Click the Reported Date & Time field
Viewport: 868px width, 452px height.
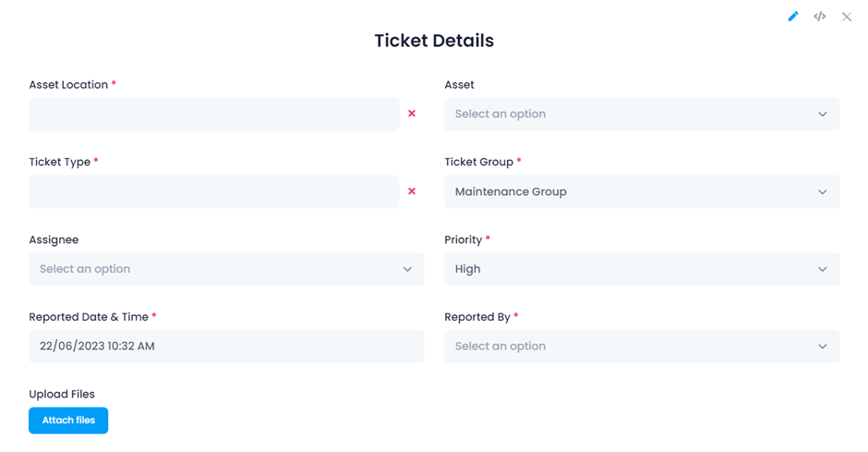pos(226,347)
